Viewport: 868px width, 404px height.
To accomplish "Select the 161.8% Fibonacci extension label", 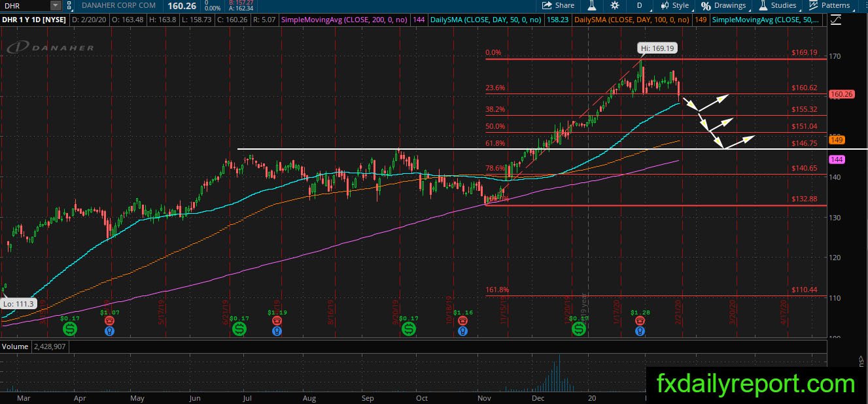I will 497,290.
